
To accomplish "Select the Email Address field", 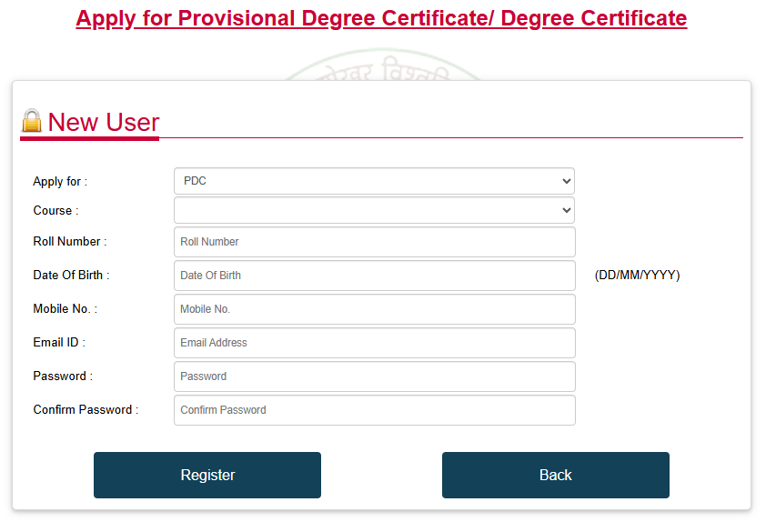I will coord(373,343).
